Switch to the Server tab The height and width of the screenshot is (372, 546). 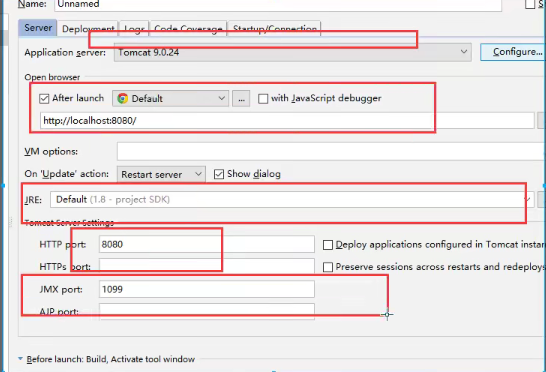pos(38,28)
